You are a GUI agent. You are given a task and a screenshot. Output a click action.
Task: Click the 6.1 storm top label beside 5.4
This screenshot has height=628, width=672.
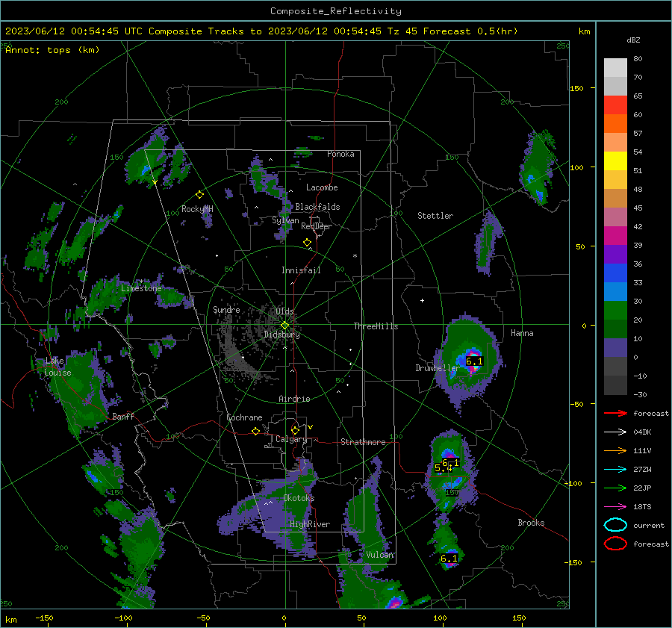click(450, 462)
